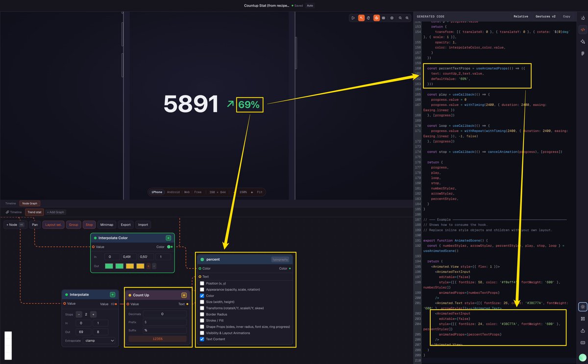This screenshot has width=588, height=364.
Task: Open the code view sidebar icon
Action: click(x=583, y=29)
